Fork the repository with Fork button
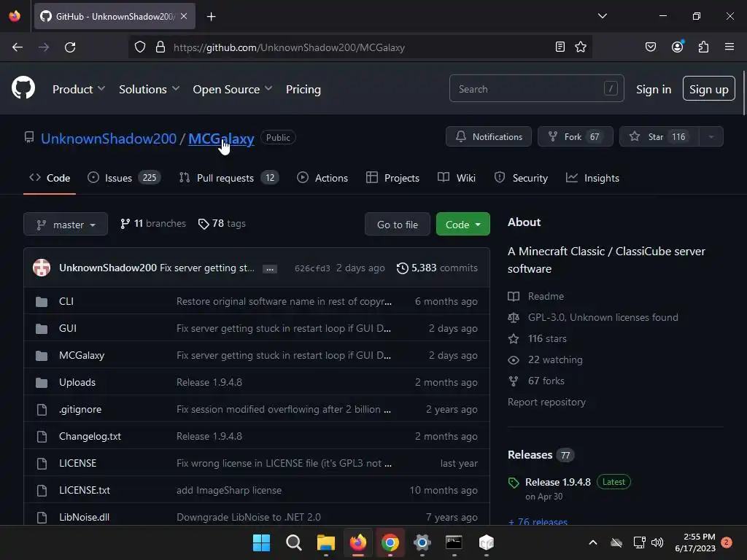Screen dimensions: 747x560 click(x=575, y=136)
